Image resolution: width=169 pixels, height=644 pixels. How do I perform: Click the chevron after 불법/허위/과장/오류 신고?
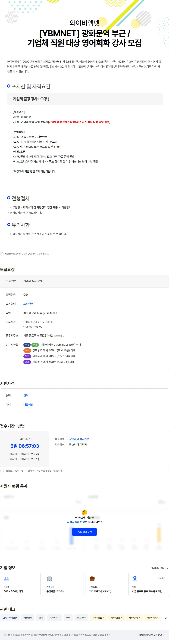[x=164, y=635]
